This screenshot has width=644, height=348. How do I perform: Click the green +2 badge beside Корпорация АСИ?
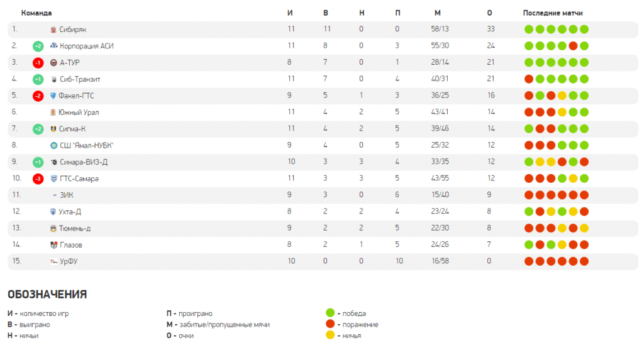click(38, 46)
